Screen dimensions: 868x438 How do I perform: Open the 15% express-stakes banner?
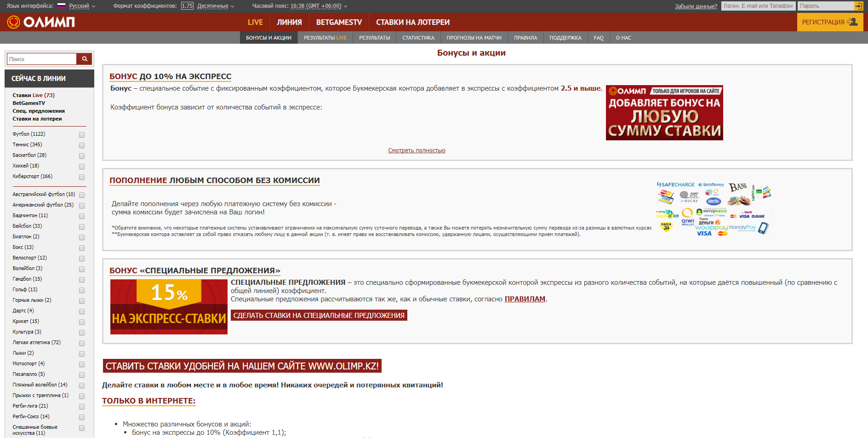(169, 307)
